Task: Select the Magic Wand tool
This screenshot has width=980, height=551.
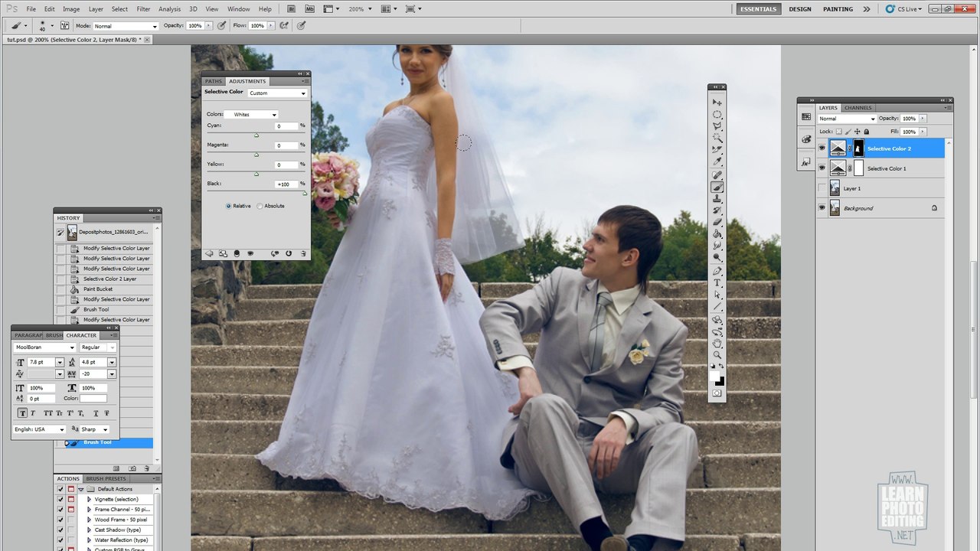Action: point(717,138)
